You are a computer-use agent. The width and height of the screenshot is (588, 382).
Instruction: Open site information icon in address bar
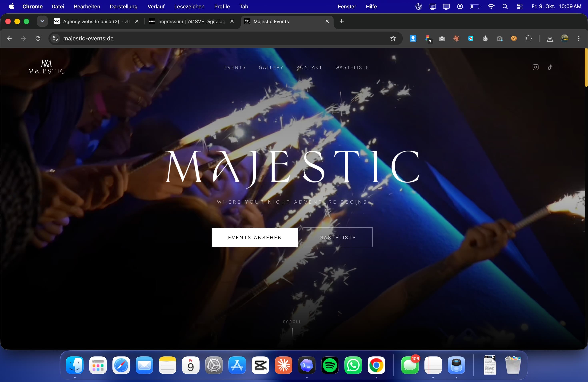[55, 38]
